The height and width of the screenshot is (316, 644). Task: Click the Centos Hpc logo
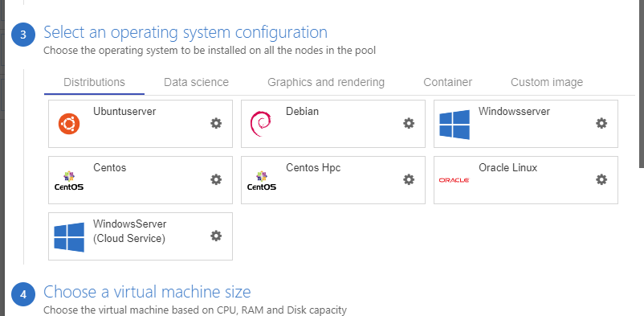[262, 181]
